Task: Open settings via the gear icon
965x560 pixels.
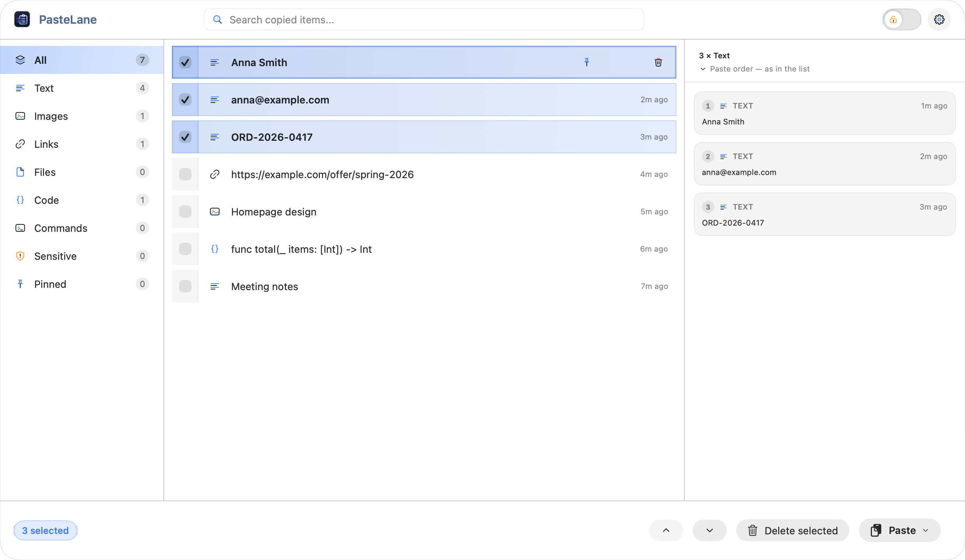Action: 939,19
